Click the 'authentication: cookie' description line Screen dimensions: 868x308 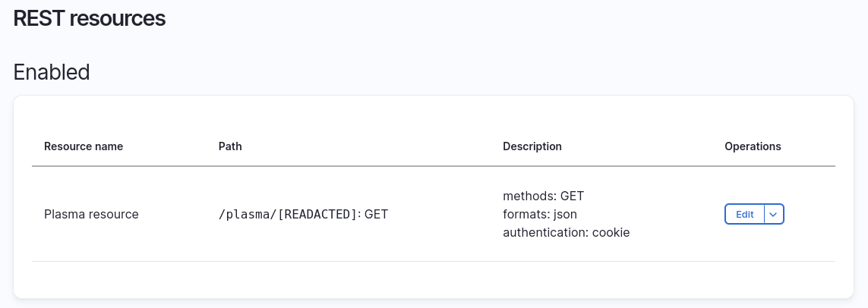[566, 232]
